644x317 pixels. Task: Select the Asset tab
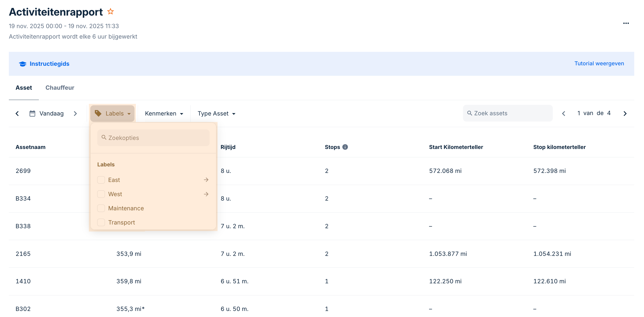coord(24,88)
